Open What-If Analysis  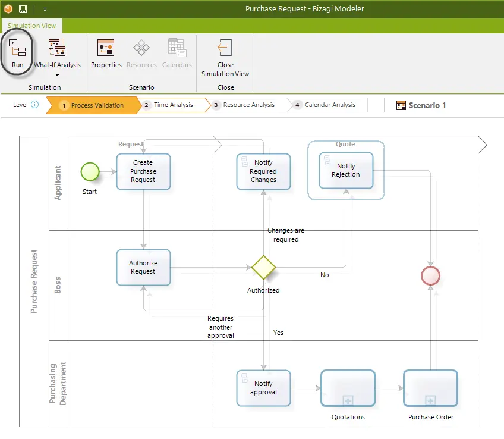(57, 53)
